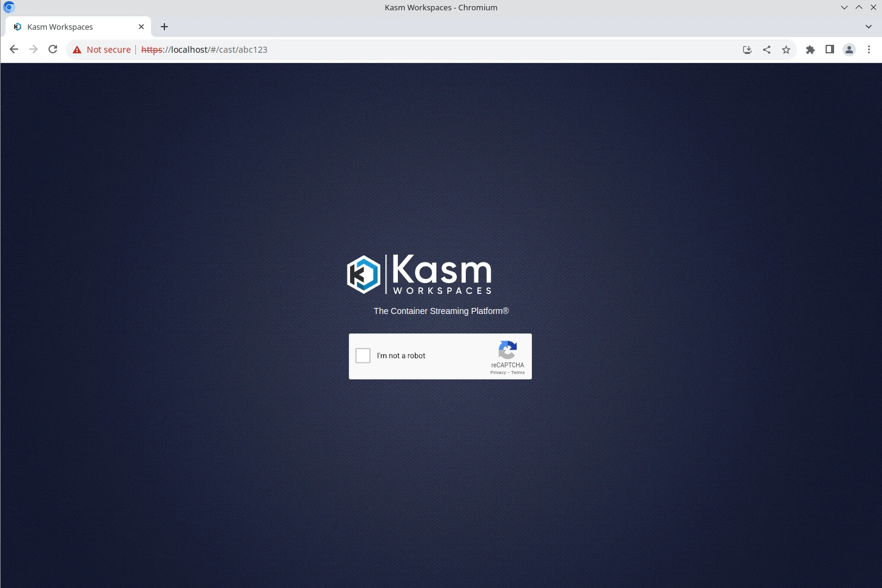Click the address bar URL field
This screenshot has height=588, width=882.
[425, 50]
